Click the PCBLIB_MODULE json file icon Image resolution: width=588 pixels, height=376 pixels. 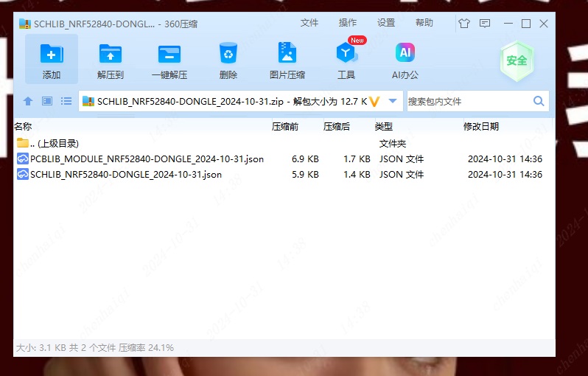click(23, 159)
